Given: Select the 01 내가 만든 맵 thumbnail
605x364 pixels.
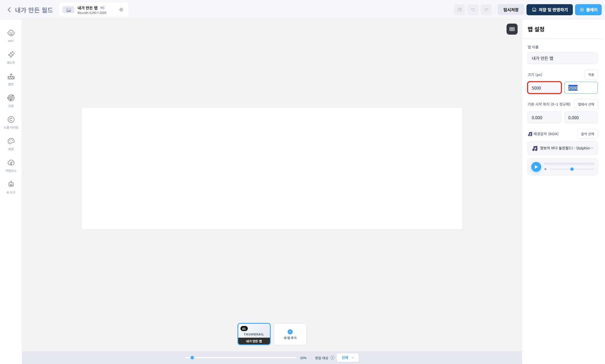Looking at the screenshot, I should pyautogui.click(x=254, y=334).
